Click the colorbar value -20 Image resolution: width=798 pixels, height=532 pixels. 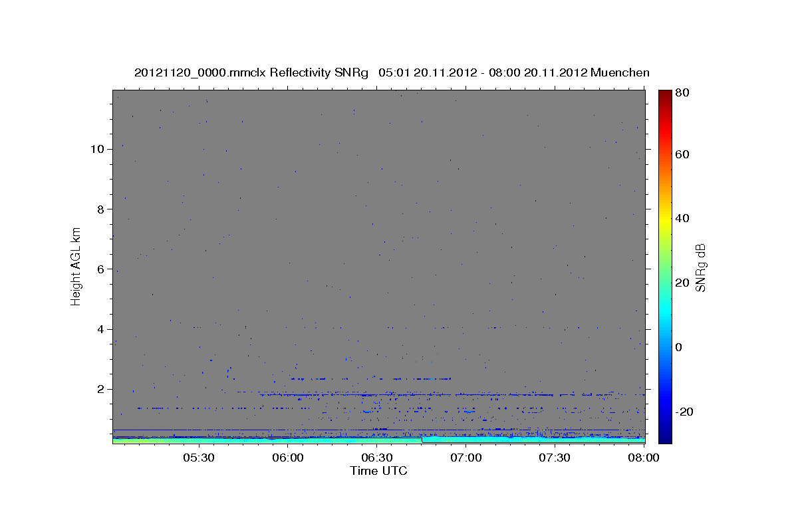pos(684,412)
